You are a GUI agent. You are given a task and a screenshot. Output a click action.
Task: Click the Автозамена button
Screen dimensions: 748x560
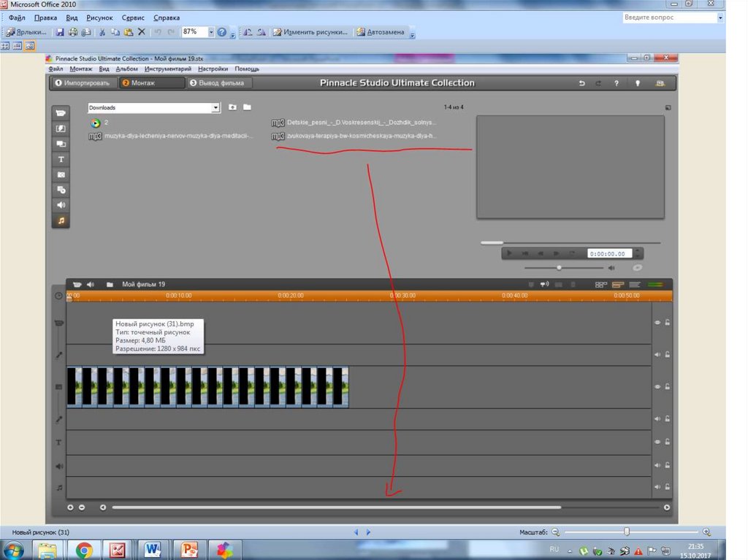tap(384, 32)
